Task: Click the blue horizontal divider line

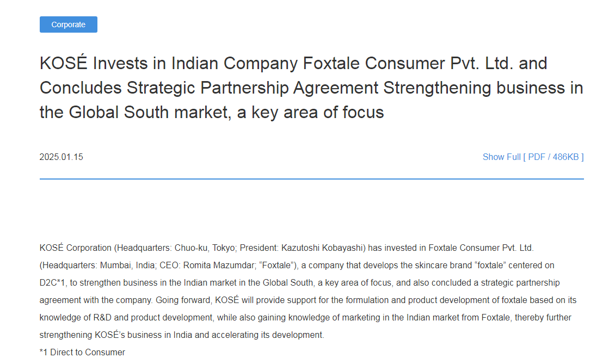Action: 311,179
